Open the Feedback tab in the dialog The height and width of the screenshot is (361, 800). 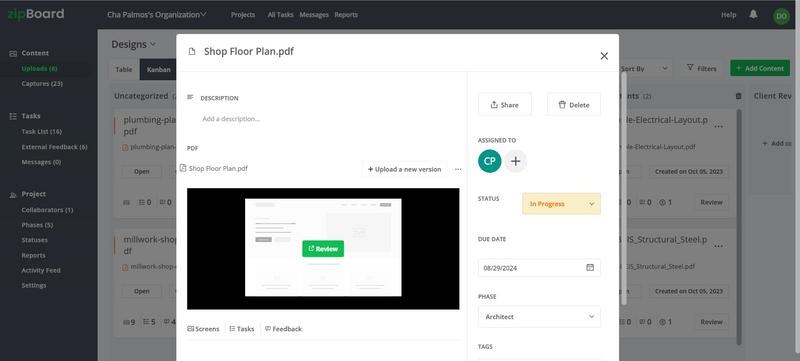[284, 329]
